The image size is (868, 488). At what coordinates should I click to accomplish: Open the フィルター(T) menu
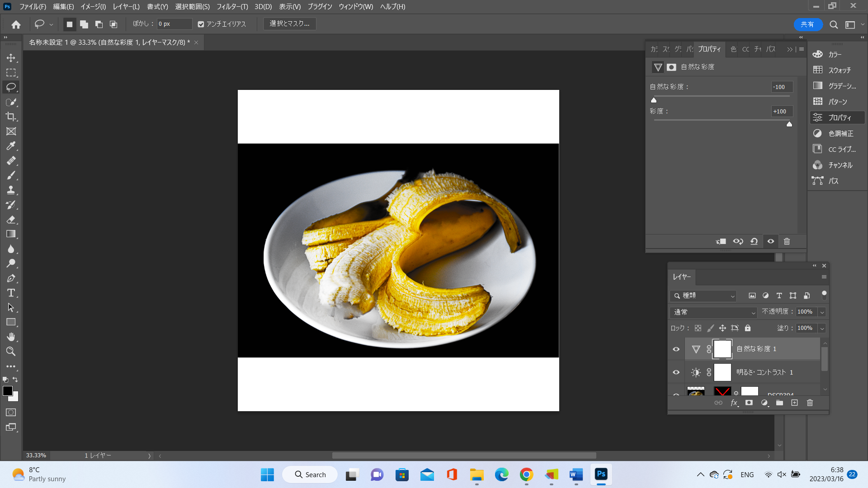pyautogui.click(x=232, y=7)
